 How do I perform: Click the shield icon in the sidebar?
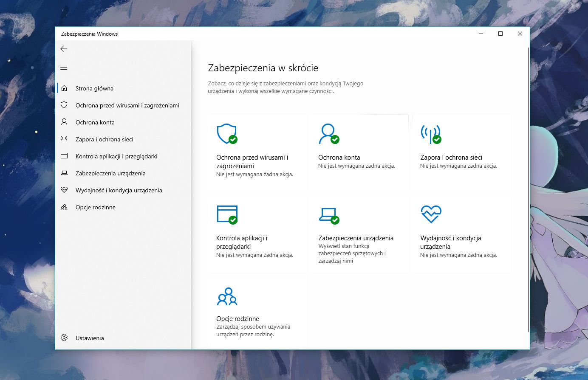tap(64, 105)
